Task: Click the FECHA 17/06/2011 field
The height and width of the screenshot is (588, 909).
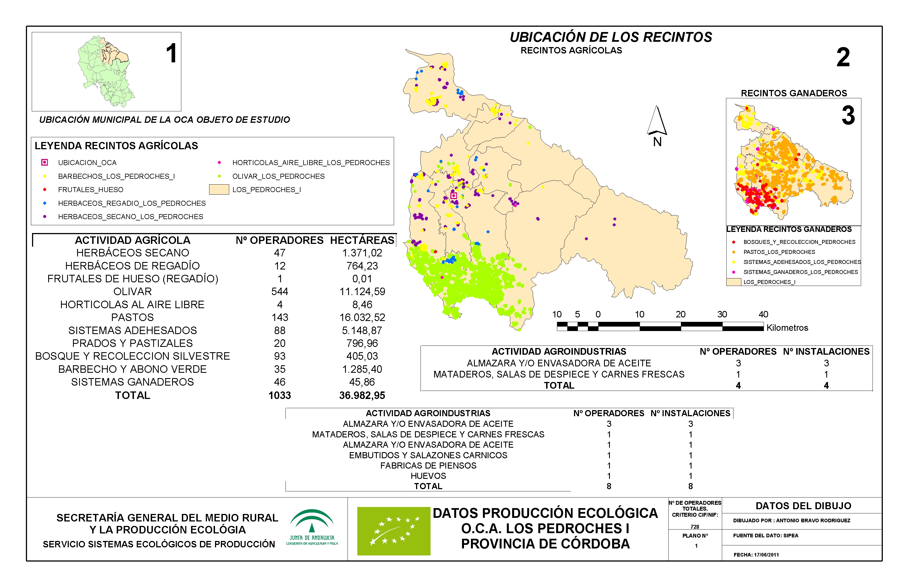Action: pos(756,555)
